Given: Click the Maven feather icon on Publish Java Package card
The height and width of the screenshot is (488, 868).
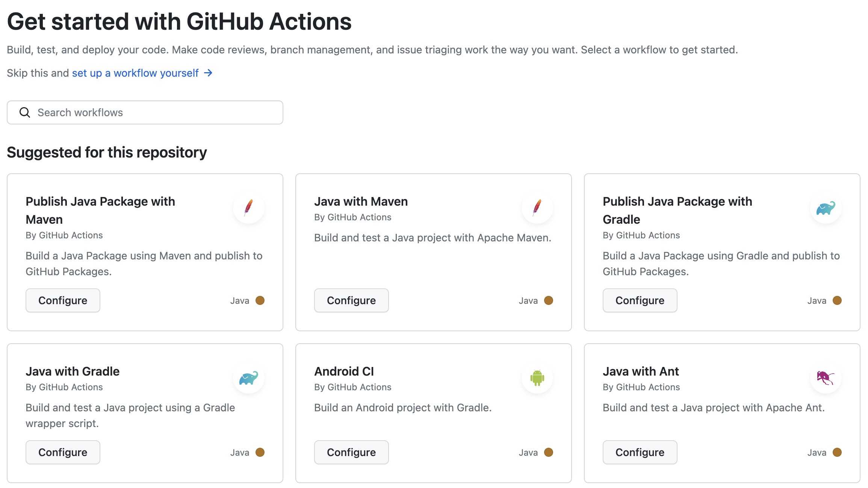Looking at the screenshot, I should click(249, 208).
